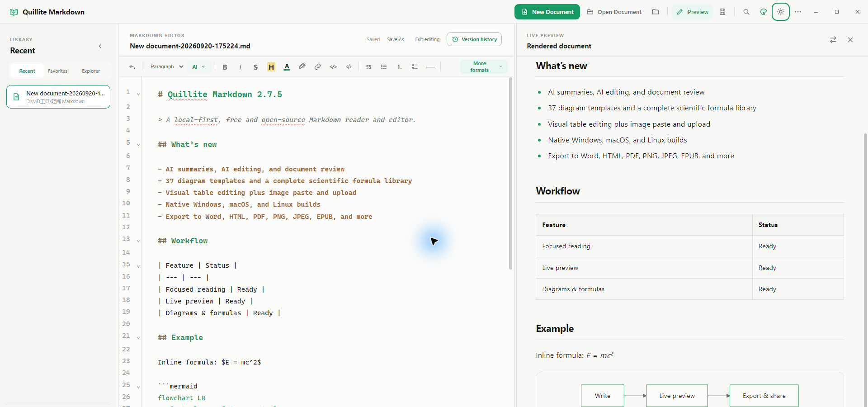Toggle the Preview mode button
This screenshot has width=868, height=407.
point(692,12)
